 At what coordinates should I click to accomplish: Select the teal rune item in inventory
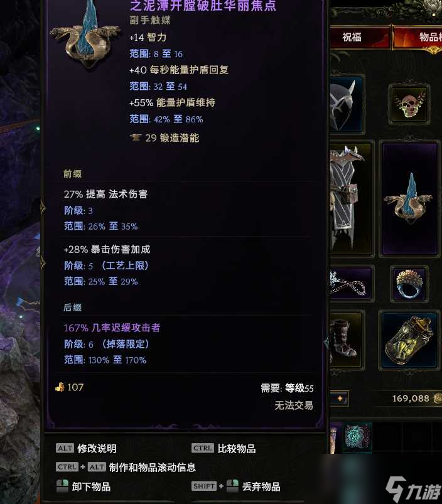pos(358,437)
